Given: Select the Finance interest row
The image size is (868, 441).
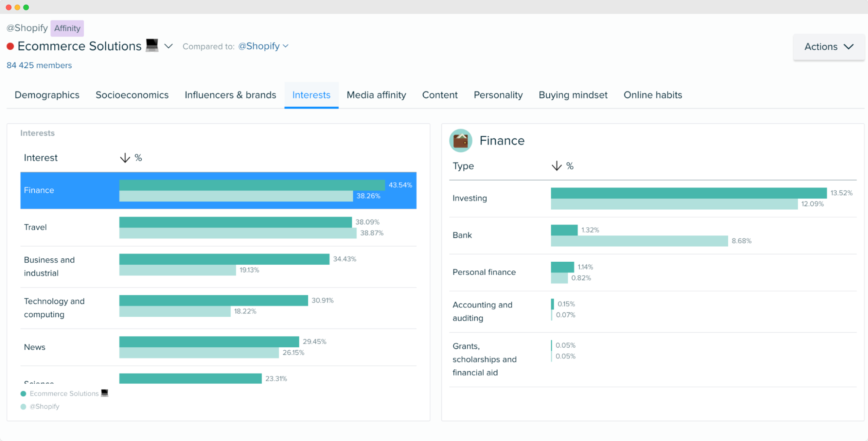Looking at the screenshot, I should 218,191.
